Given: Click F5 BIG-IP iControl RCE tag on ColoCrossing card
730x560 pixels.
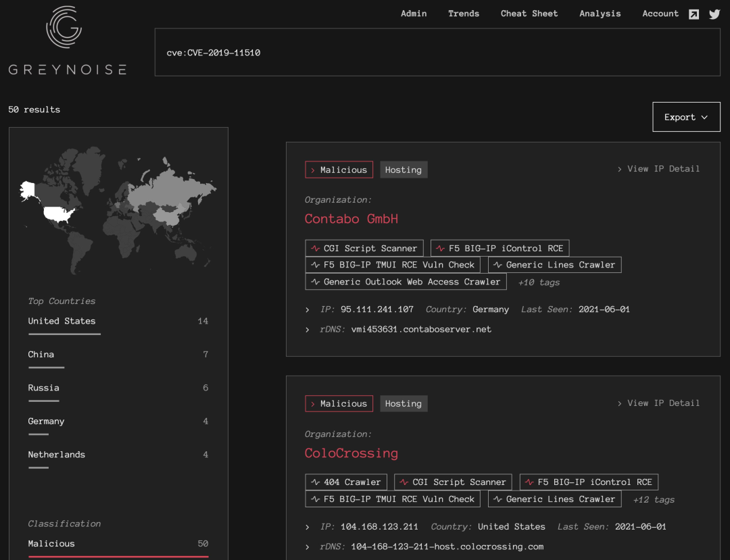Looking at the screenshot, I should pos(589,482).
